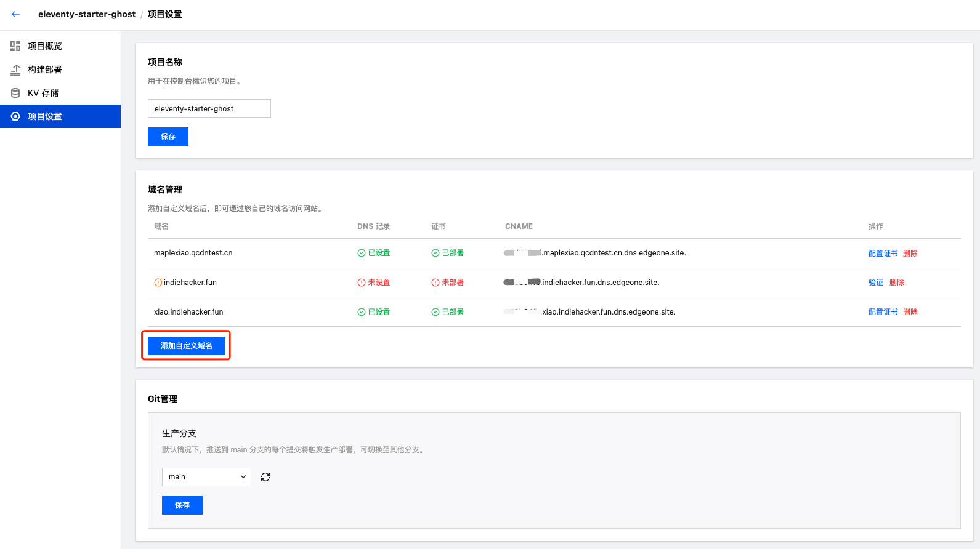The height and width of the screenshot is (549, 980).
Task: Click the back arrow icon
Action: point(15,14)
